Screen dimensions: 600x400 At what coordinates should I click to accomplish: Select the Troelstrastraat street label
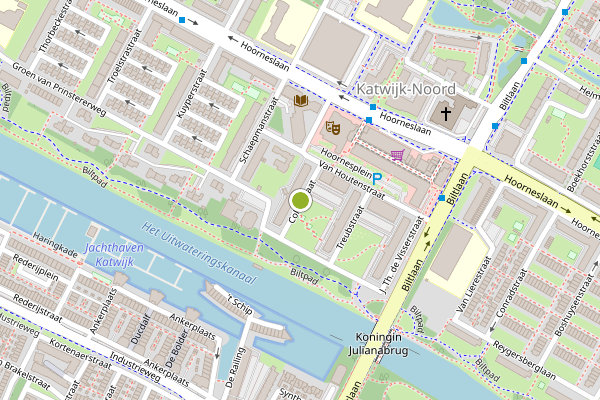click(x=124, y=56)
